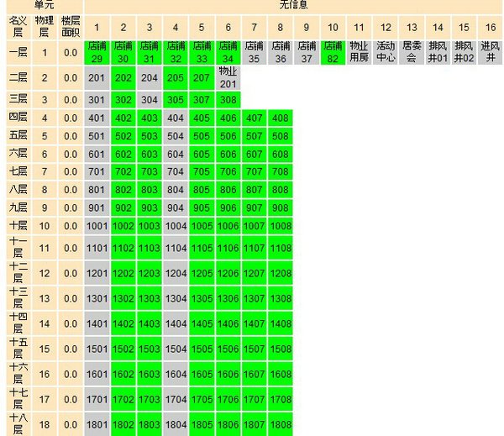
Task: Select unit 201 in the first column
Action: click(97, 78)
